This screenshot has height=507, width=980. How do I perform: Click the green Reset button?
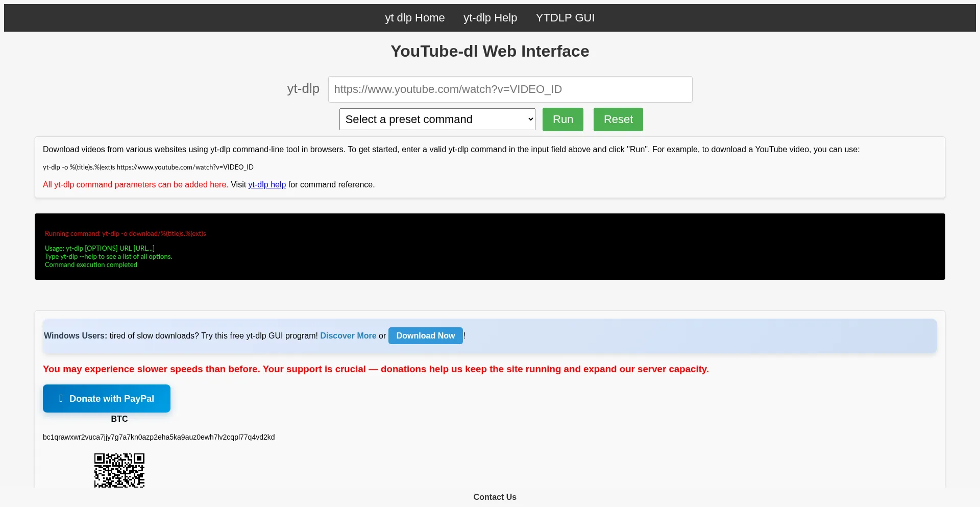tap(618, 119)
